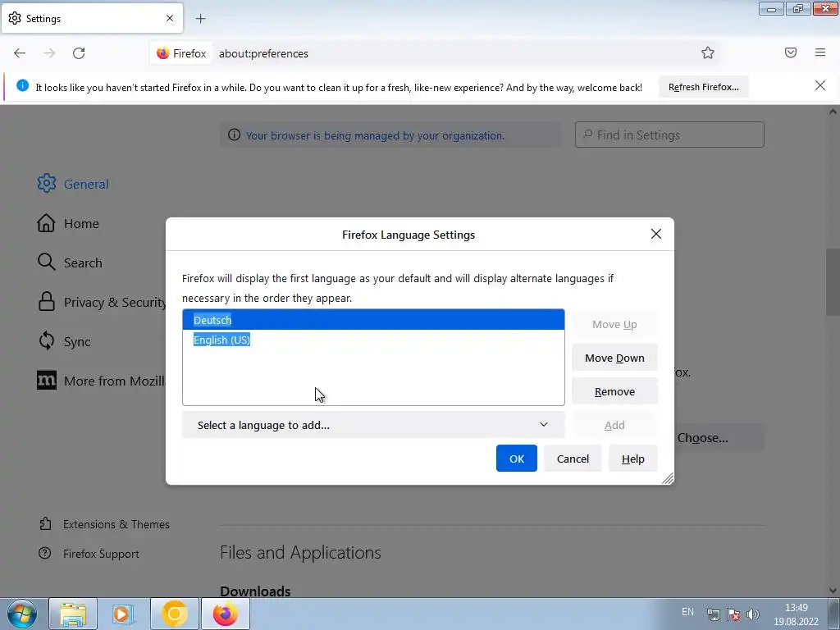
Task: Click the Refresh Firefox... button
Action: tap(703, 87)
